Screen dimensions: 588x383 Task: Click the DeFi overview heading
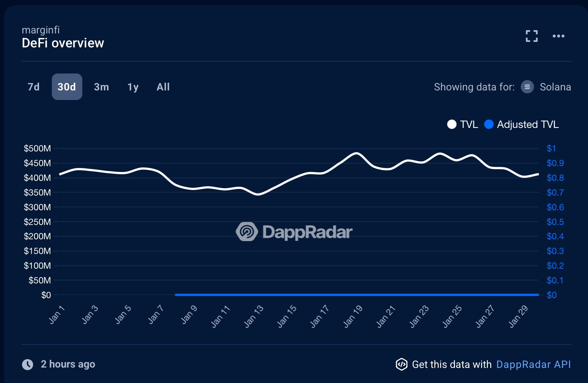[63, 43]
